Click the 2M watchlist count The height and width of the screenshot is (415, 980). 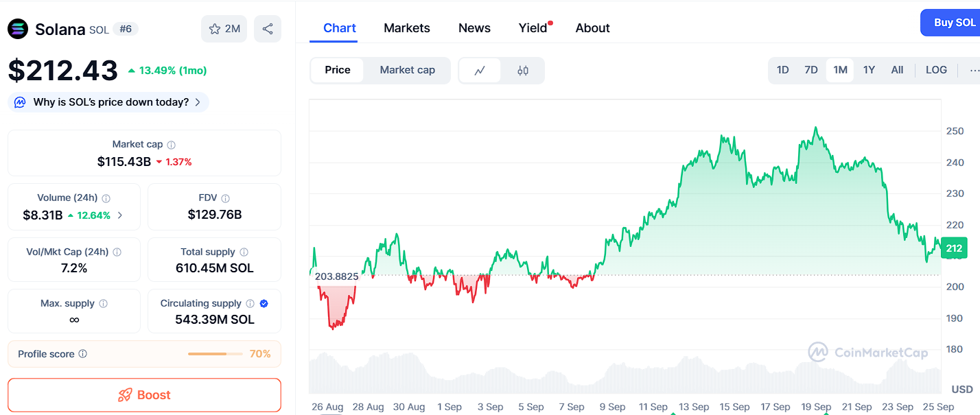[x=233, y=29]
